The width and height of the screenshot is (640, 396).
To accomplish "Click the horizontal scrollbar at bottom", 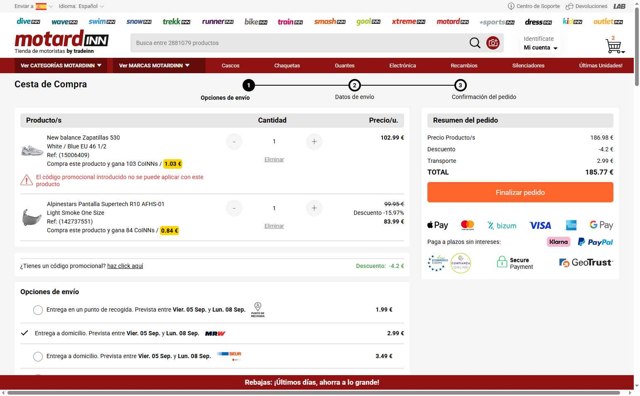I will 313,393.
